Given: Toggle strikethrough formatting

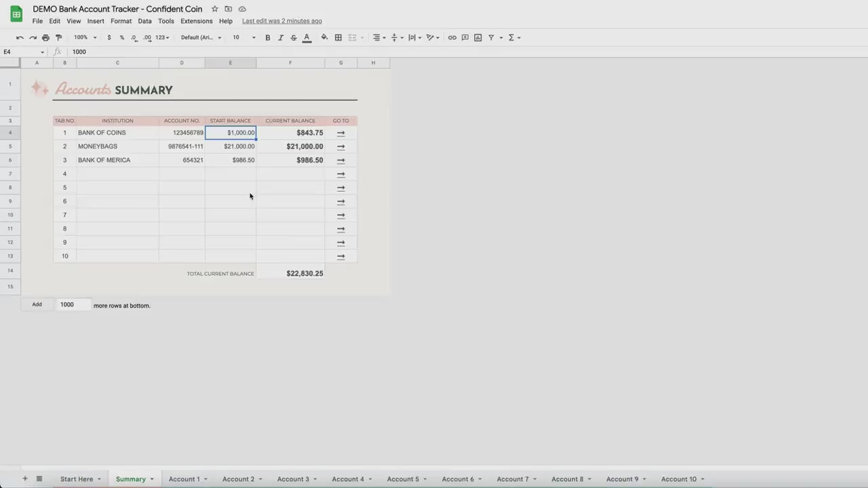Looking at the screenshot, I should tap(294, 38).
